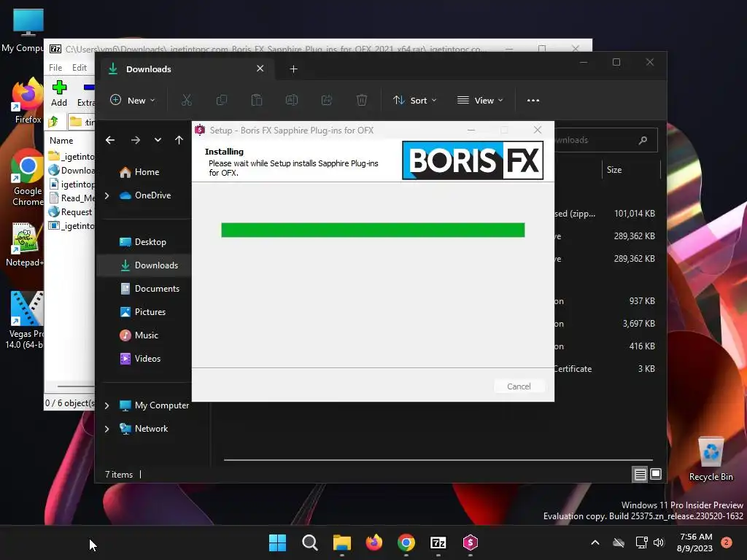Open the Recycle Bin desktop icon
Image resolution: width=747 pixels, height=560 pixels.
click(x=711, y=459)
